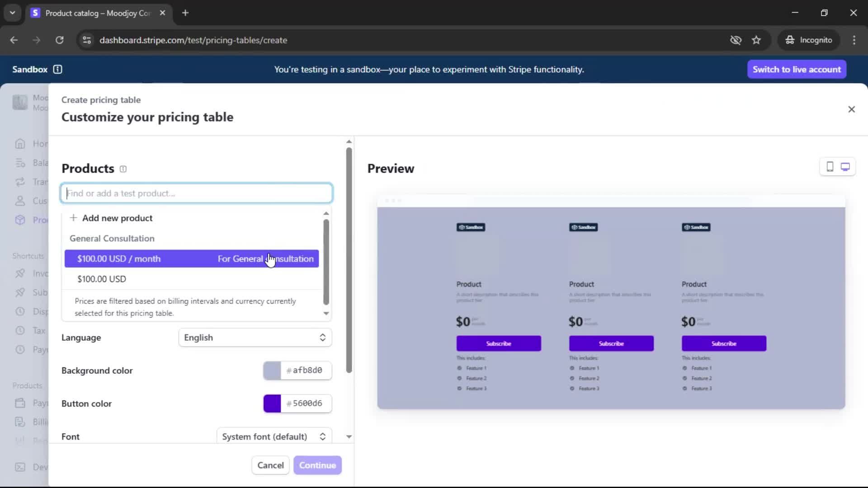Viewport: 868px width, 488px height.
Task: Click Switch to live account button
Action: click(x=797, y=69)
